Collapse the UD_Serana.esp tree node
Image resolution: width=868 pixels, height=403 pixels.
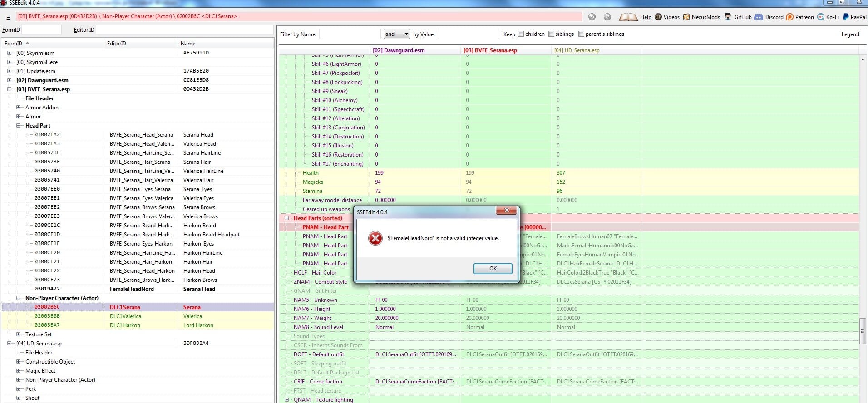[x=10, y=344]
